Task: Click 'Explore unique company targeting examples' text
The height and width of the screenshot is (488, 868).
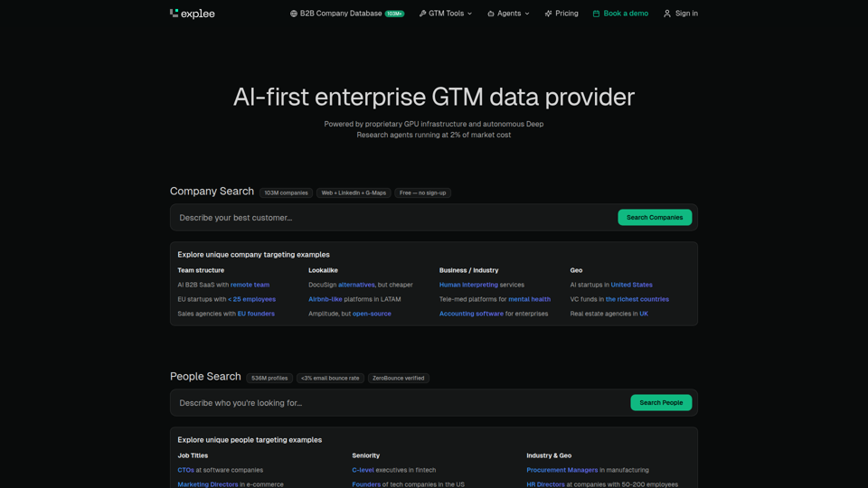Action: pos(253,255)
